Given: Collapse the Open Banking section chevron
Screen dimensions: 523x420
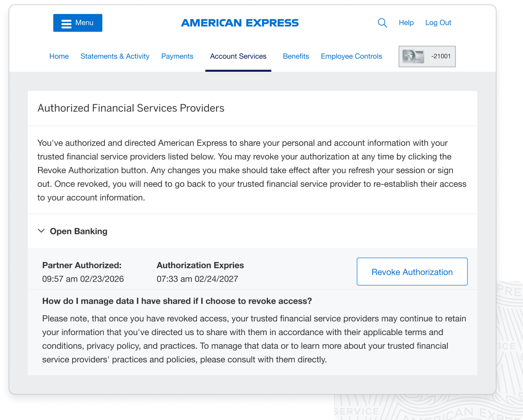Looking at the screenshot, I should tap(41, 230).
